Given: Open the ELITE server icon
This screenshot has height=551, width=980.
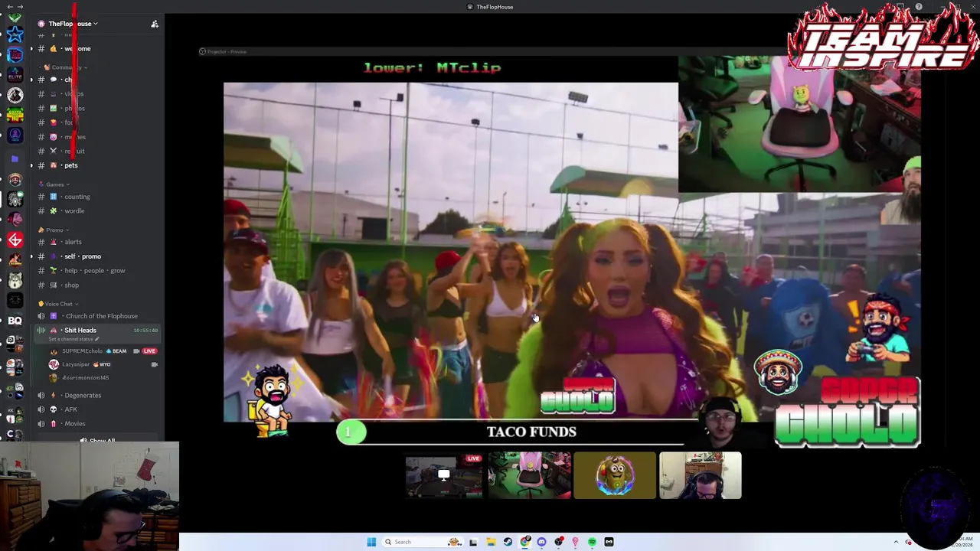Looking at the screenshot, I should coord(15,75).
